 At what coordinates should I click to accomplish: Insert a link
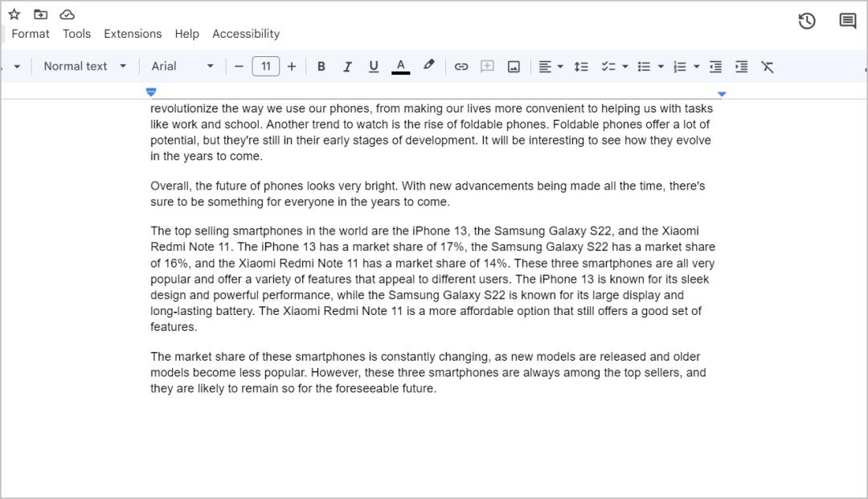tap(461, 67)
